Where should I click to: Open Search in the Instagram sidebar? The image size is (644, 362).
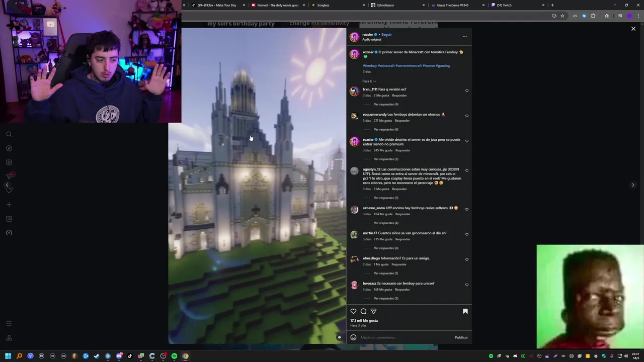pyautogui.click(x=9, y=134)
